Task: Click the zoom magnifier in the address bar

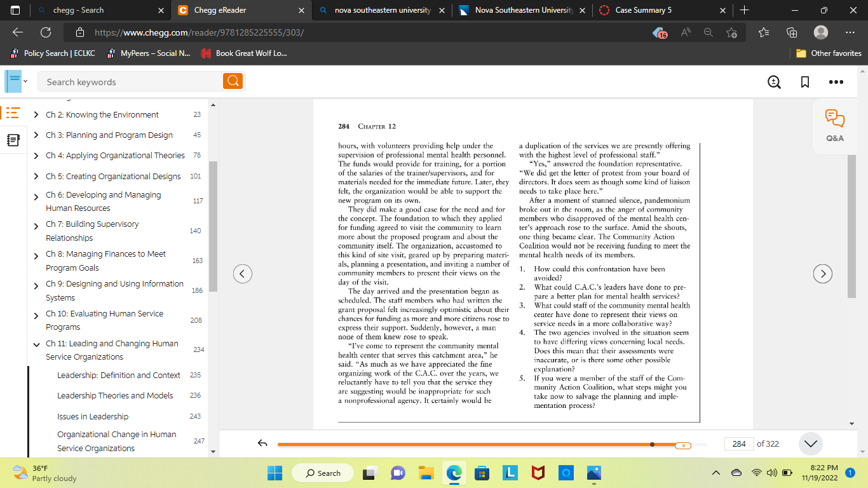Action: coord(708,32)
